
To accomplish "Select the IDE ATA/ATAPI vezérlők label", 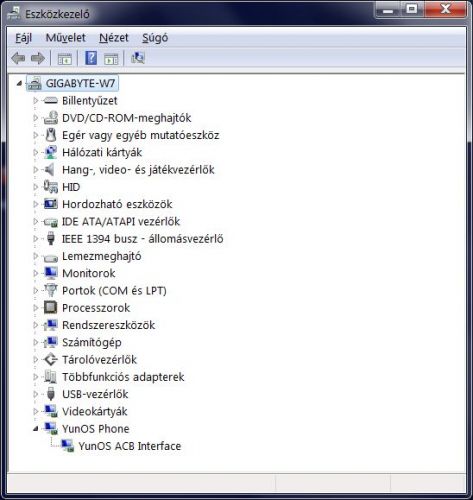I will pyautogui.click(x=121, y=221).
